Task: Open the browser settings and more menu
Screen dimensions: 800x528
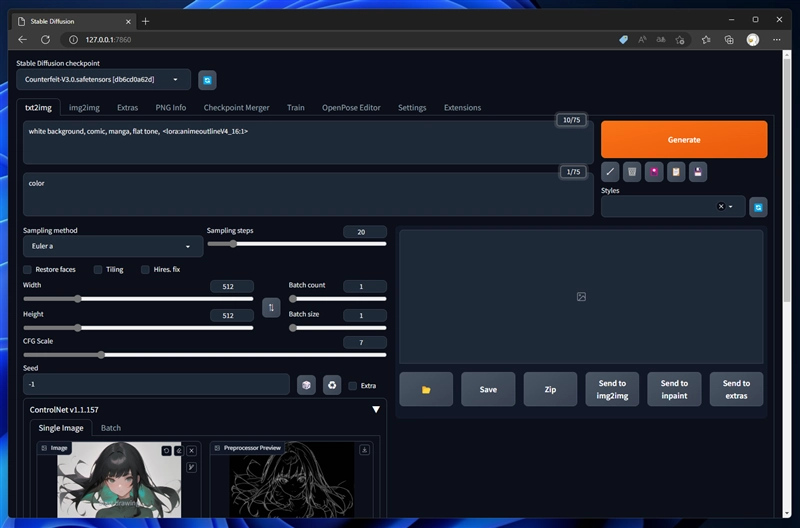Action: 777,39
